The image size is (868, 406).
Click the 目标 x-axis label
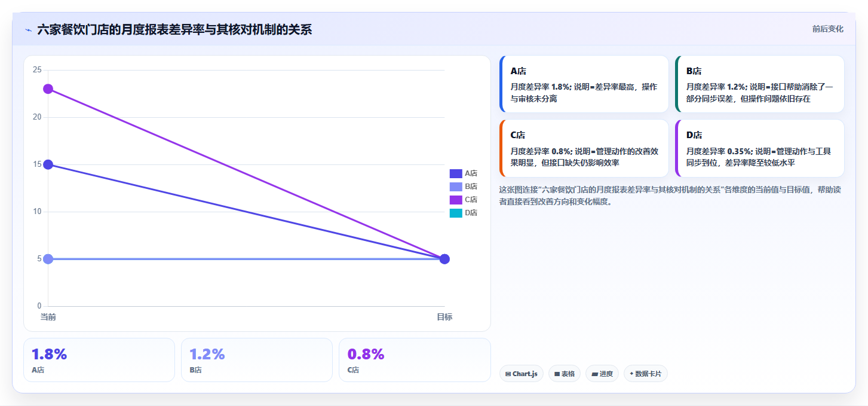pos(444,317)
